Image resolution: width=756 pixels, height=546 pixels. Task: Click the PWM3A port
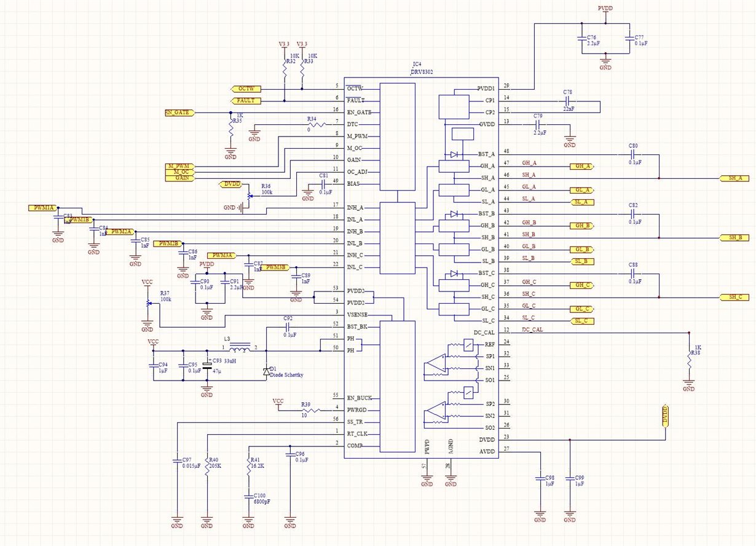222,255
